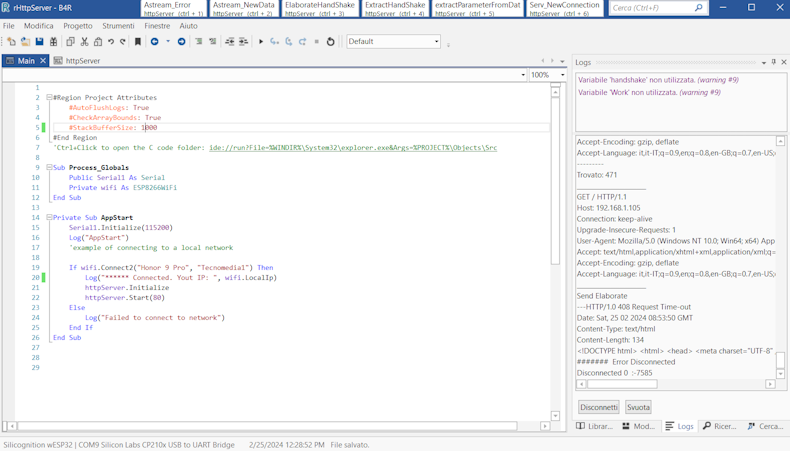Click the Navigate Back arrow icon
The image size is (790, 451).
point(154,42)
